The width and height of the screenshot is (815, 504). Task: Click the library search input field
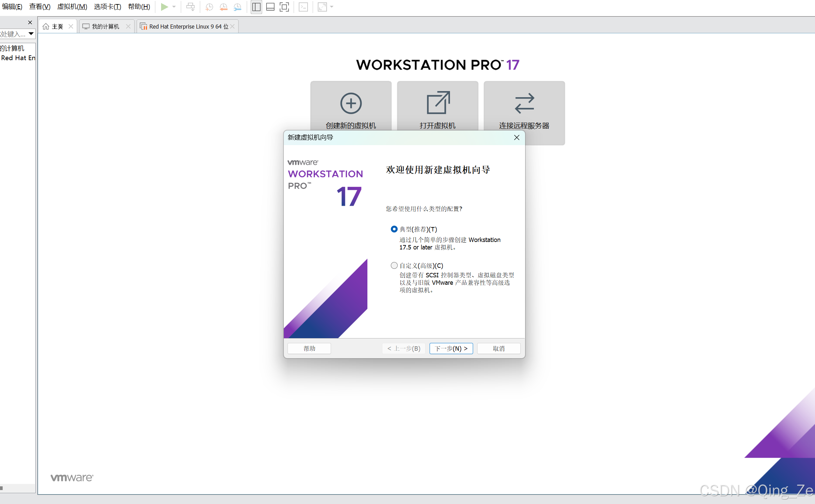click(13, 34)
